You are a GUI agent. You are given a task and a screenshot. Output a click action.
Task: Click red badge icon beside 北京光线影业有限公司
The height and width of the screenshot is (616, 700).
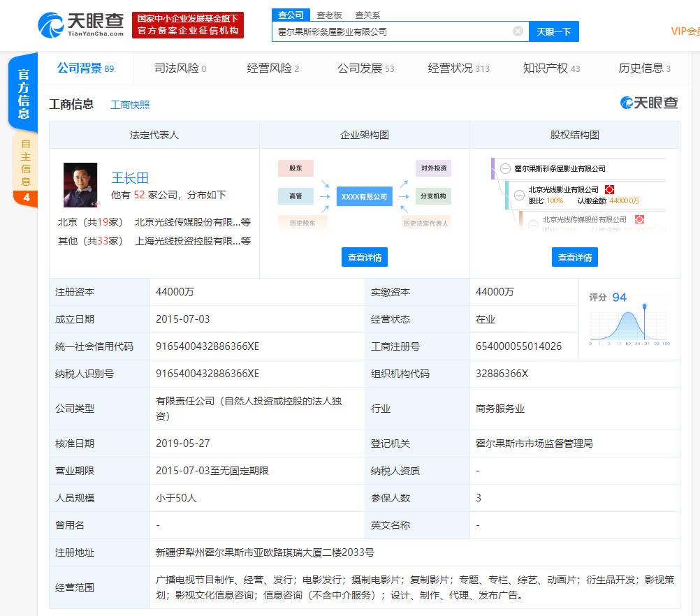click(x=609, y=190)
